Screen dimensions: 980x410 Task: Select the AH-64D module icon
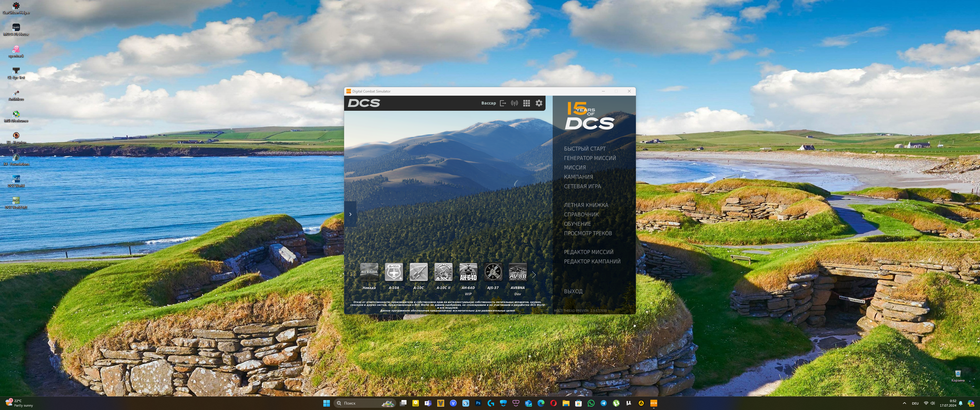(468, 272)
